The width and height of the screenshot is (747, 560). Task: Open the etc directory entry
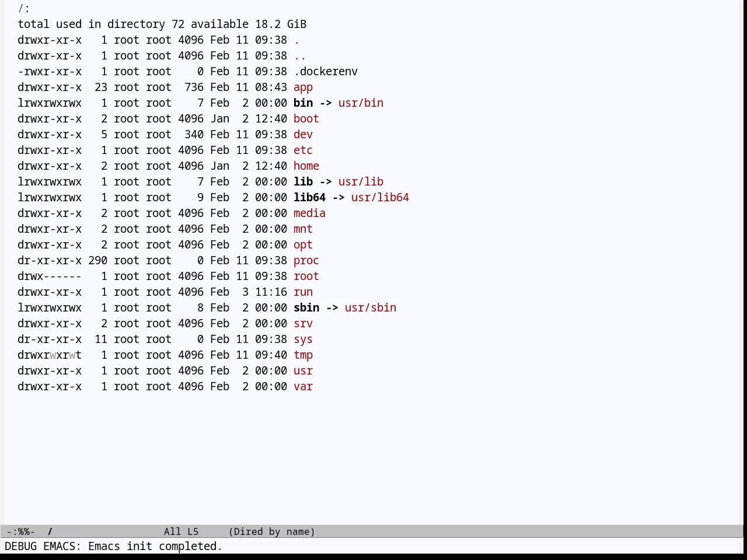[x=303, y=150]
